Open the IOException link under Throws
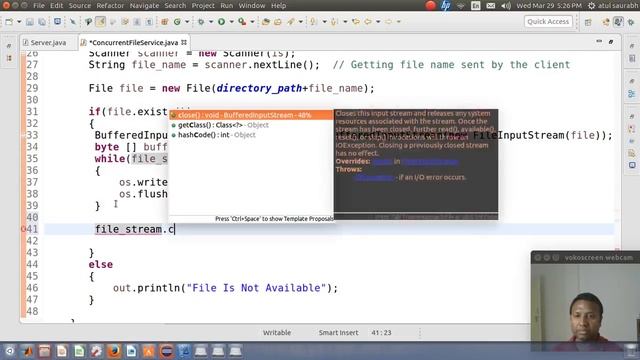This screenshot has width=640, height=360. (x=374, y=177)
